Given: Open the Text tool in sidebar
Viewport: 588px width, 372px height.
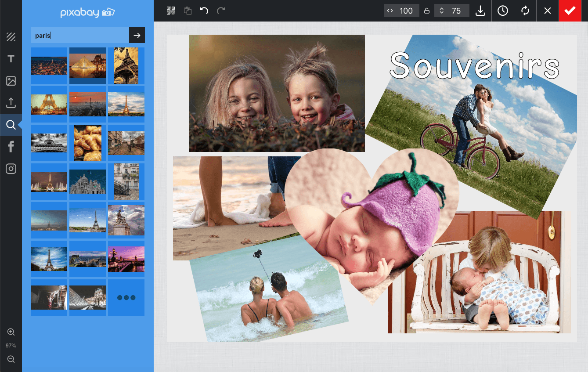Looking at the screenshot, I should coord(11,59).
